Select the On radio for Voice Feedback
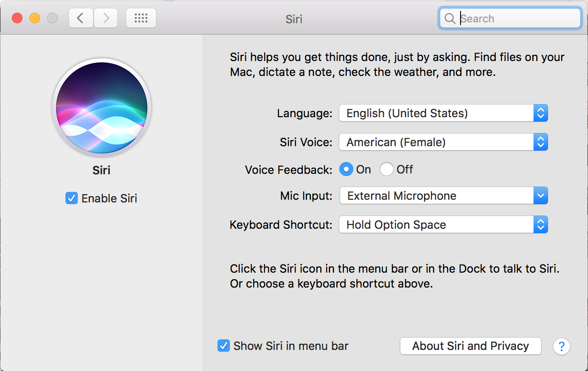 tap(346, 169)
